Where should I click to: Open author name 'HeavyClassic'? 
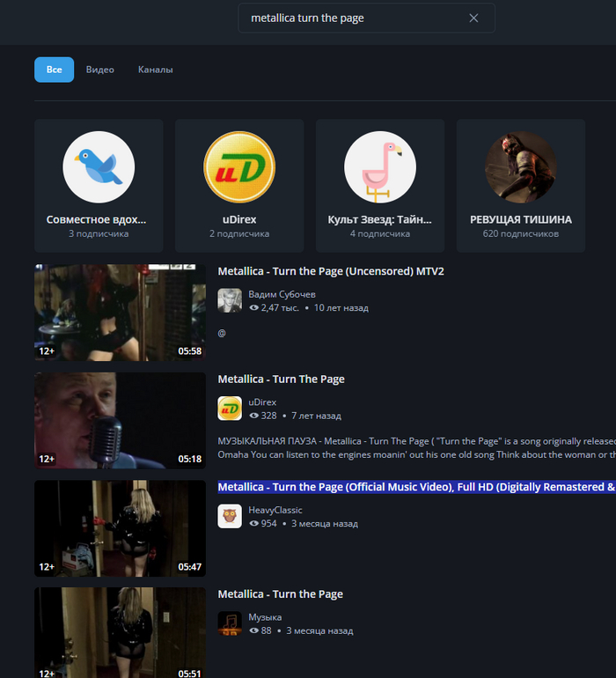pyautogui.click(x=275, y=510)
